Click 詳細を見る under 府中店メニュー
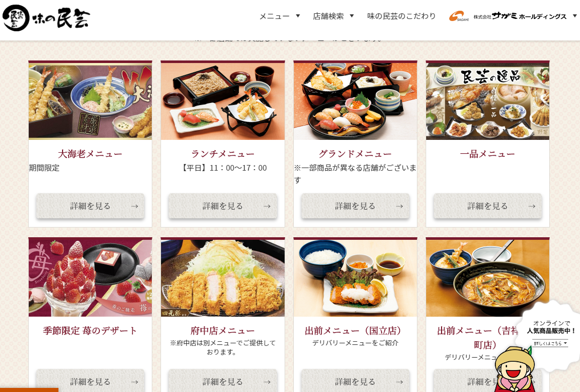The height and width of the screenshot is (392, 580). (223, 381)
